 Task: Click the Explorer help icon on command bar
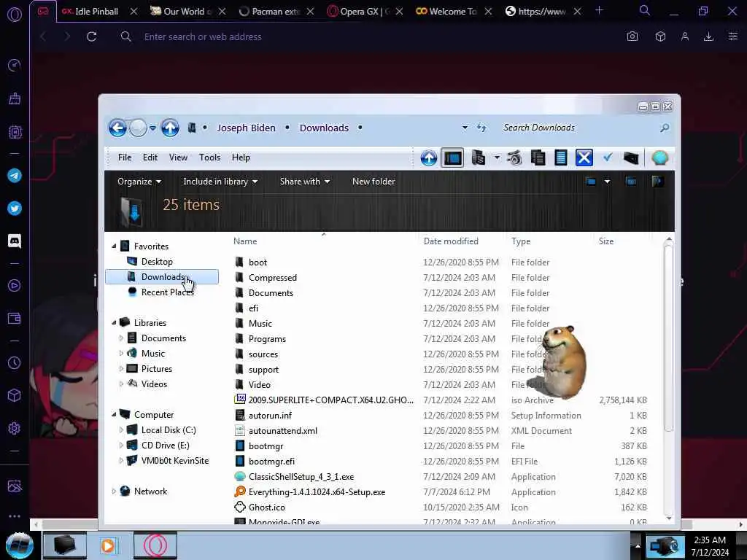[x=657, y=182]
